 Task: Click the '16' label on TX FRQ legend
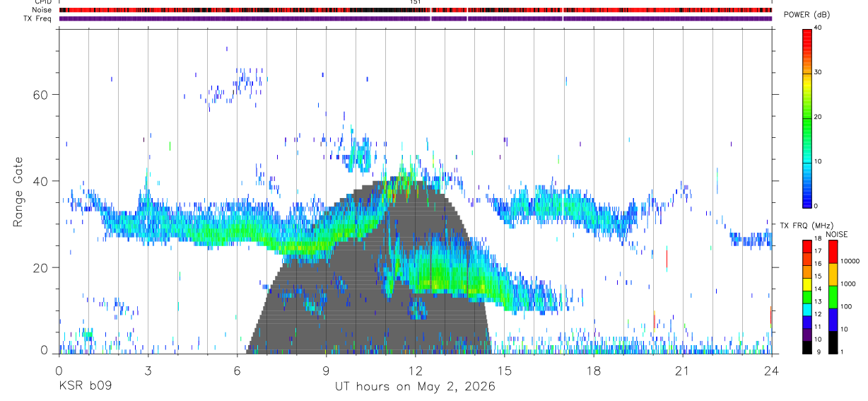click(817, 263)
